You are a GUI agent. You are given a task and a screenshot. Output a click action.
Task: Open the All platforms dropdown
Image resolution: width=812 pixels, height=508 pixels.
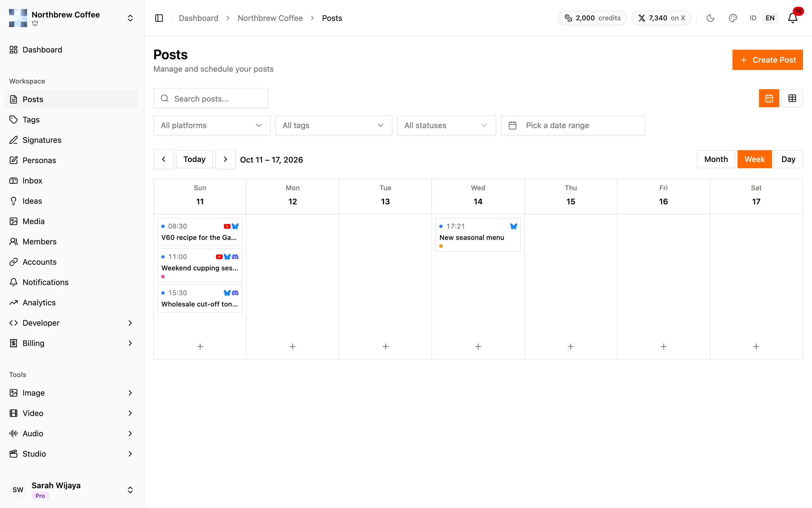pos(212,126)
